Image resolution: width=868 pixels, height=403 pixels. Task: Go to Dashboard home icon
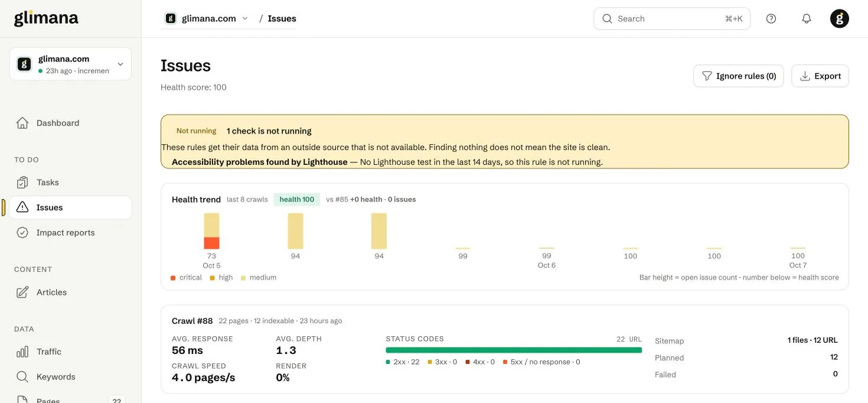22,123
